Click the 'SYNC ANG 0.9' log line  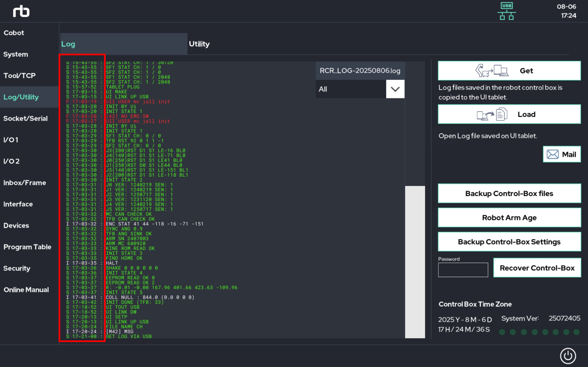point(104,229)
